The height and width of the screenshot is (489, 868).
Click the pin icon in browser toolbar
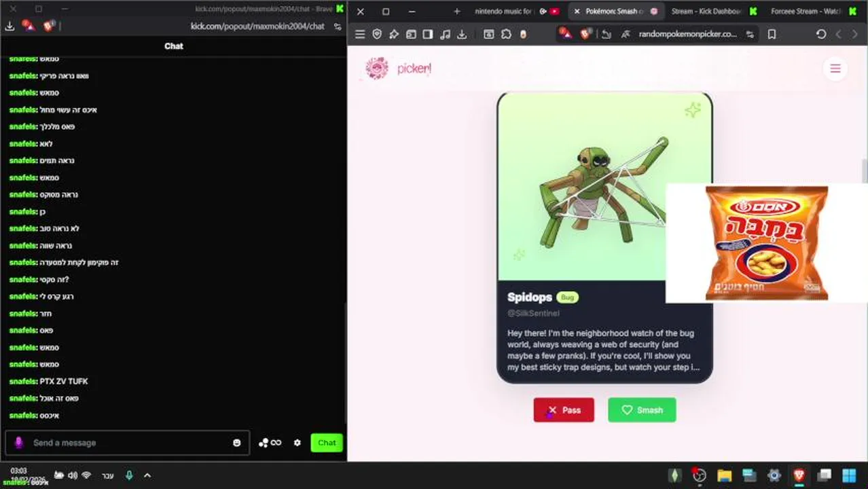coord(394,34)
